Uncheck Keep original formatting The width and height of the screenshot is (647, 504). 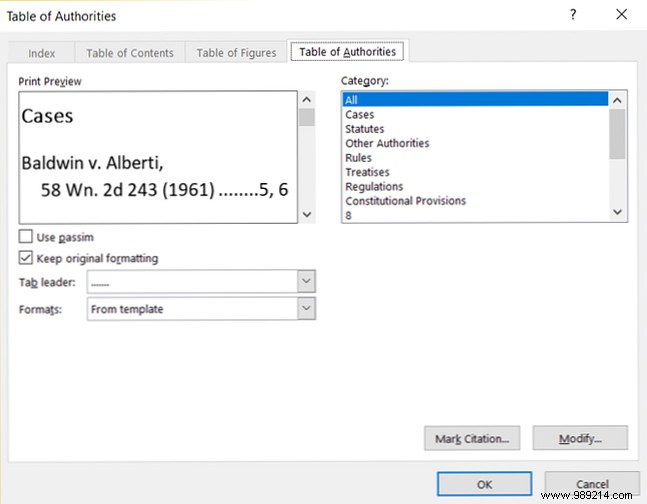coord(26,258)
